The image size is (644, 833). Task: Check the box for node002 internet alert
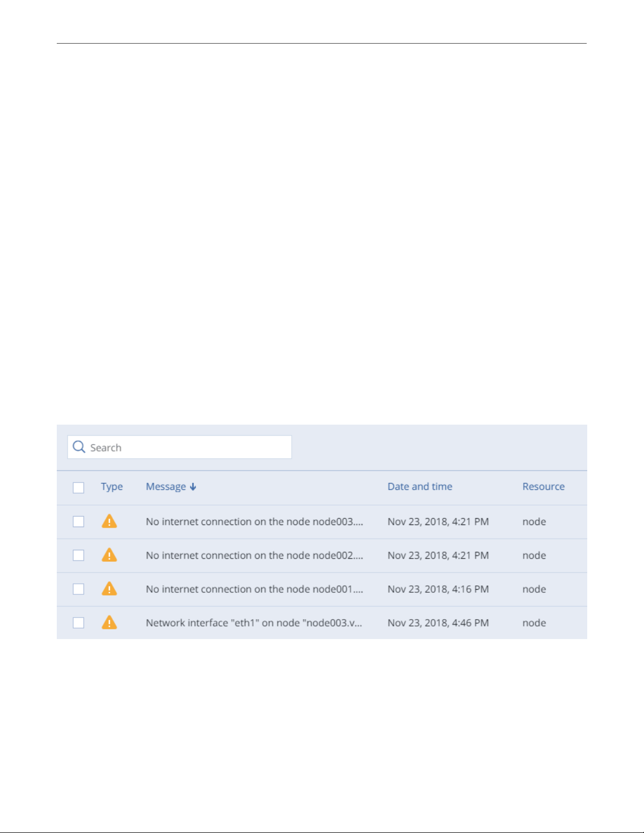click(78, 556)
